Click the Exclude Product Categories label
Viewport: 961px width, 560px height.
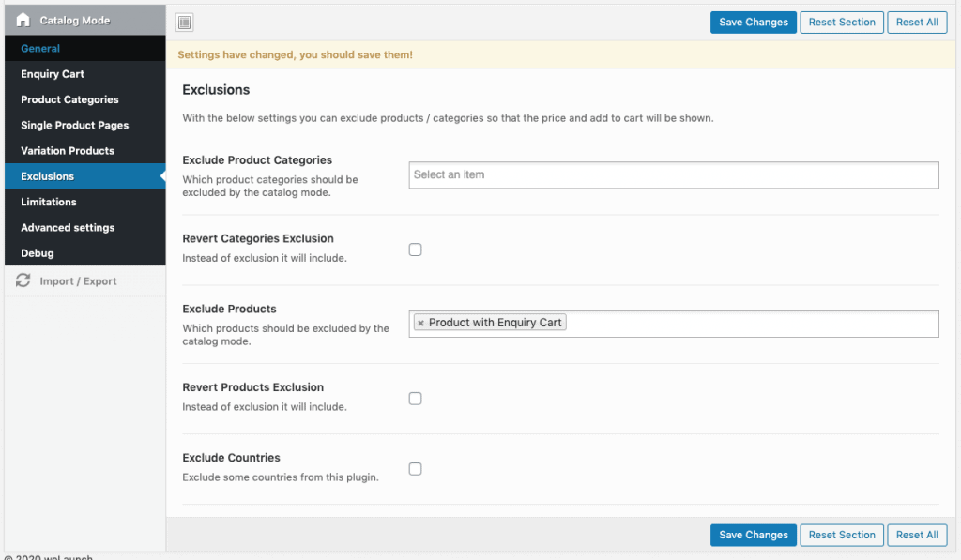pos(257,159)
